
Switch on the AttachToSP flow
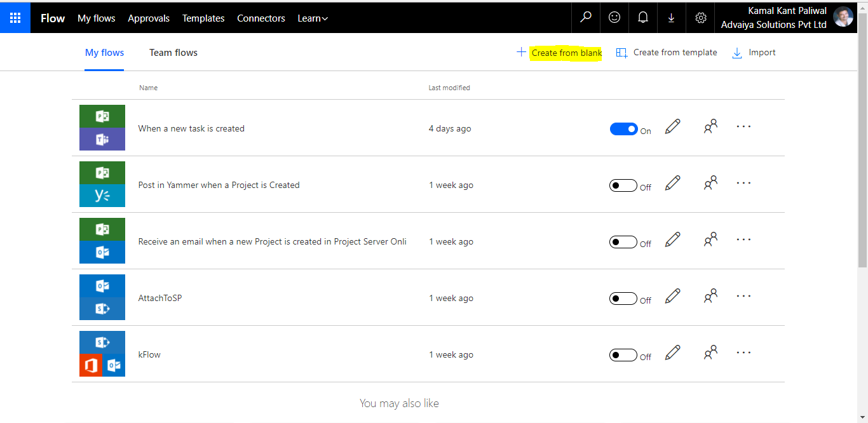(623, 299)
